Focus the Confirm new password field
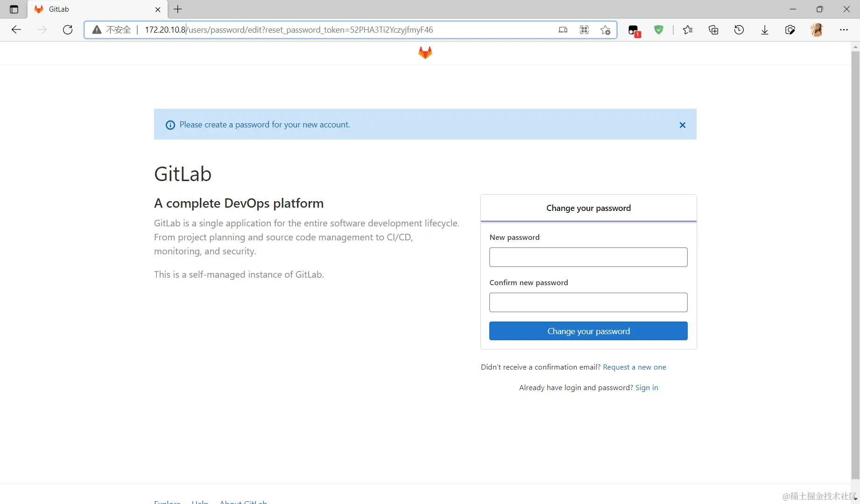Image resolution: width=860 pixels, height=504 pixels. (x=588, y=302)
